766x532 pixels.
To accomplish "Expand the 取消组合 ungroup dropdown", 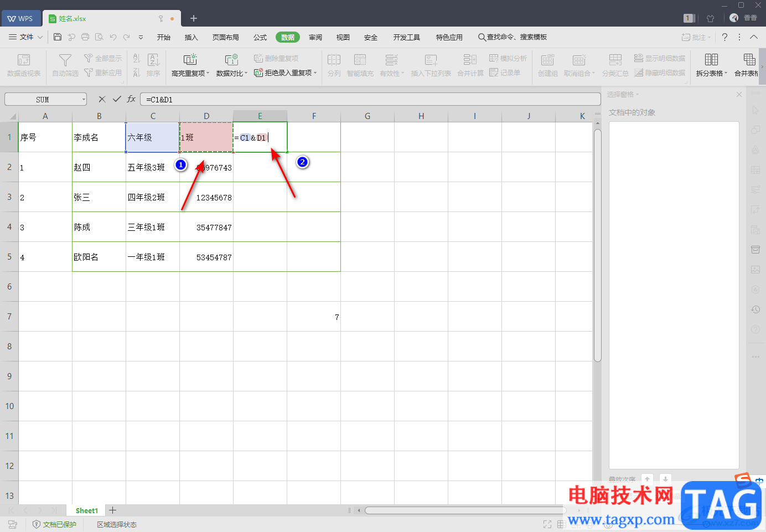I will pyautogui.click(x=593, y=73).
